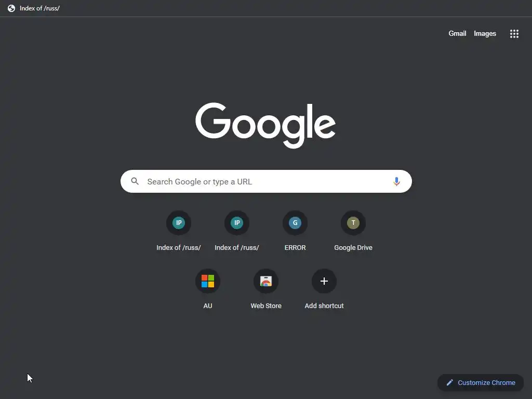Click the Google Drive label text
This screenshot has width=532, height=399.
click(x=353, y=248)
